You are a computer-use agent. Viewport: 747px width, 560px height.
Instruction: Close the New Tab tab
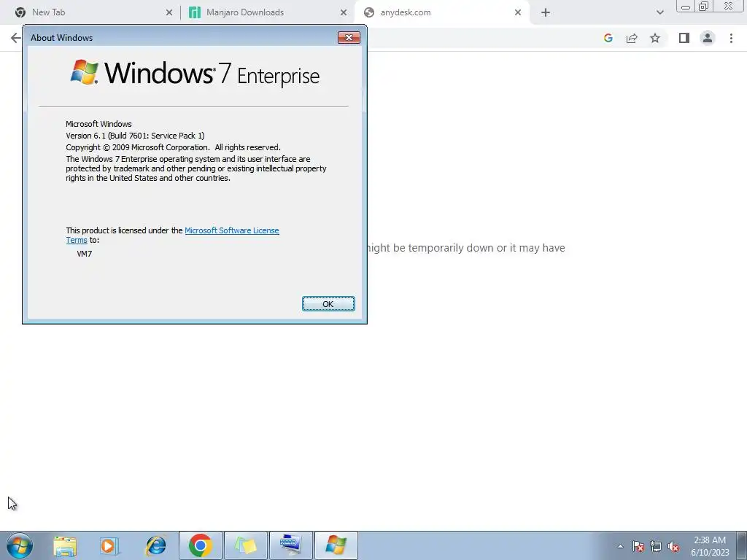click(x=169, y=12)
